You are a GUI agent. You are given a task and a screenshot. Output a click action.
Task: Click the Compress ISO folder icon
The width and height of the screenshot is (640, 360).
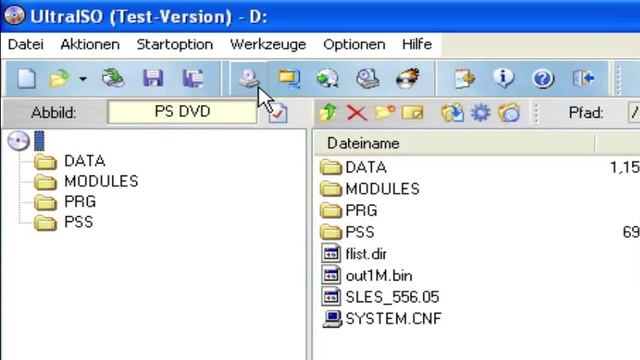pos(289,78)
